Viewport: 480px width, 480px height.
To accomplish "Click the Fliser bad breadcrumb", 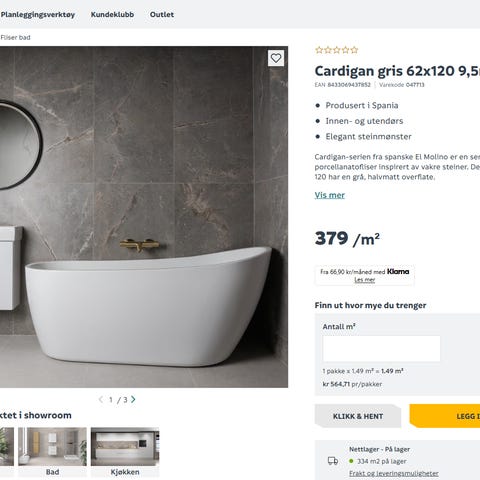I will click(x=15, y=37).
